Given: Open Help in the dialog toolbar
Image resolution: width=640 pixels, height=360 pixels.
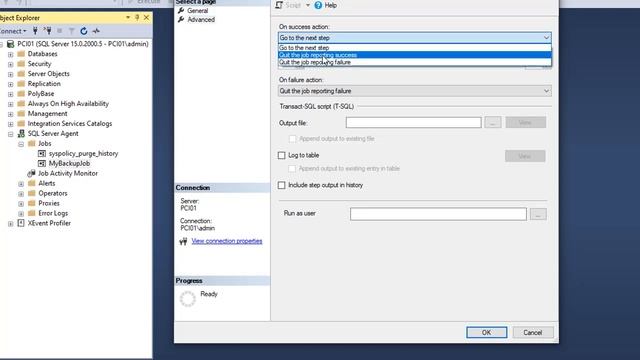Looking at the screenshot, I should [x=326, y=5].
